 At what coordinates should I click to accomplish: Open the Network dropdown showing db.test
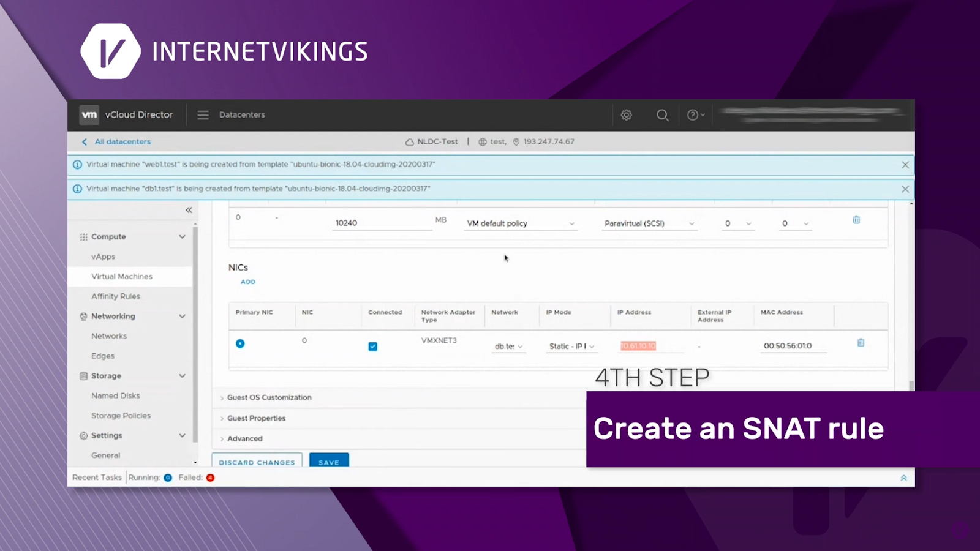(x=508, y=347)
